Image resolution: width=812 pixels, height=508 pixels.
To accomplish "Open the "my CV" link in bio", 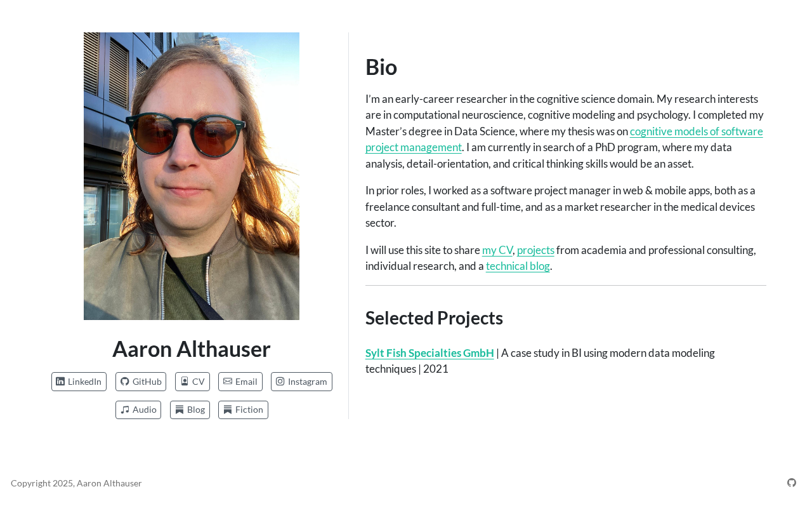I will pos(497,250).
